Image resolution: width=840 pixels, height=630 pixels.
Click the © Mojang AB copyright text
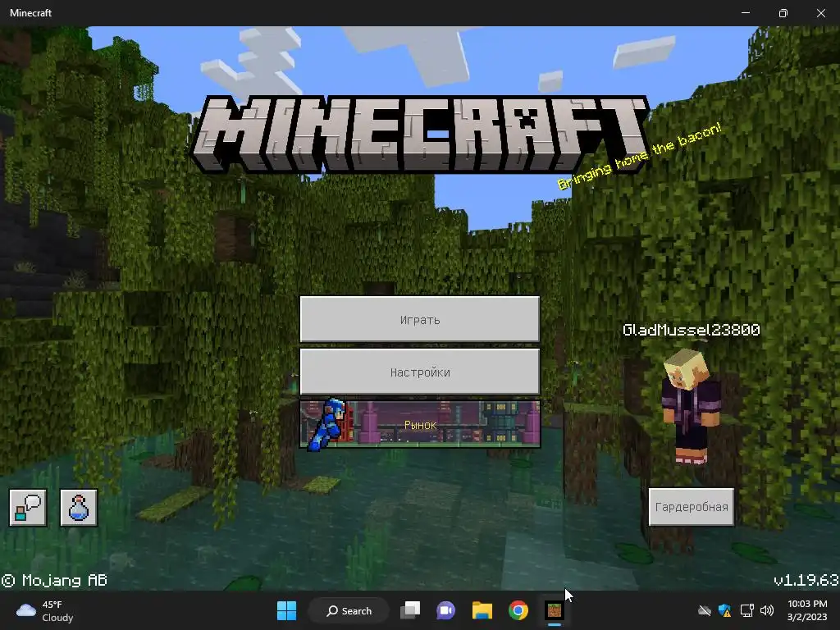(x=54, y=580)
